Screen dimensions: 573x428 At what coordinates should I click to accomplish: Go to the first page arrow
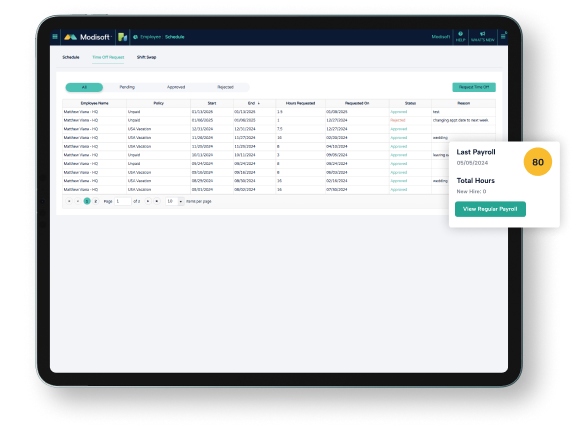[69, 201]
